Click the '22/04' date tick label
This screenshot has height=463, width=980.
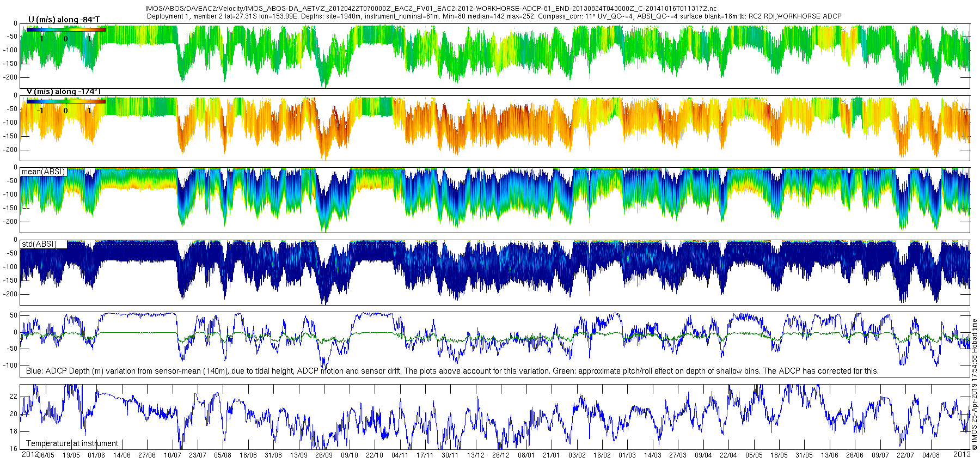click(x=728, y=455)
